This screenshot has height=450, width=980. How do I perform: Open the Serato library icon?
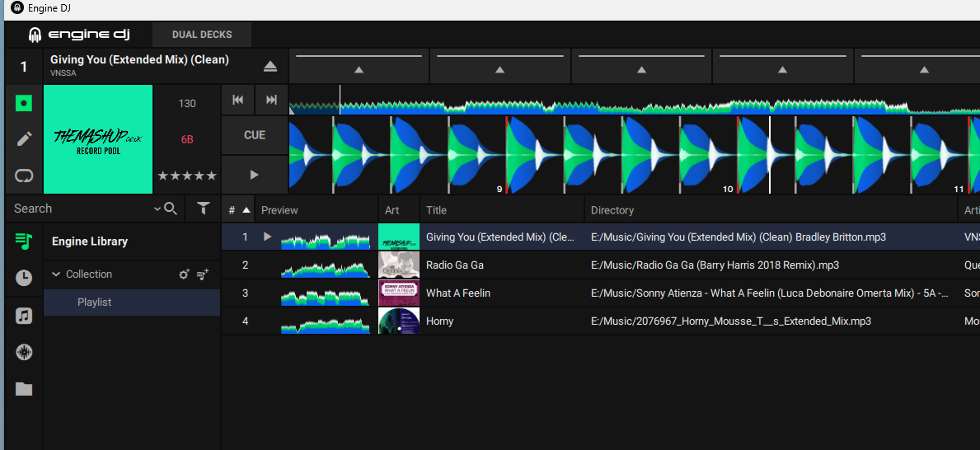point(24,353)
